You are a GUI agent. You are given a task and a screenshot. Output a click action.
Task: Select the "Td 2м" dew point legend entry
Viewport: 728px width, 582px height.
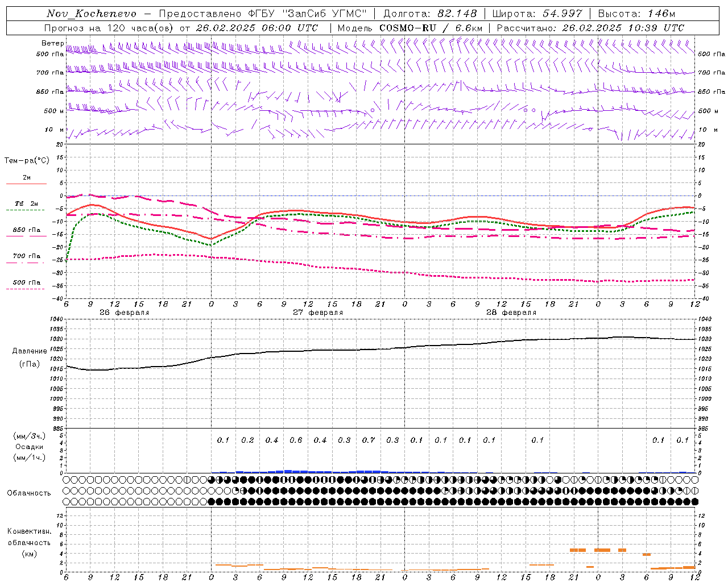coord(27,203)
